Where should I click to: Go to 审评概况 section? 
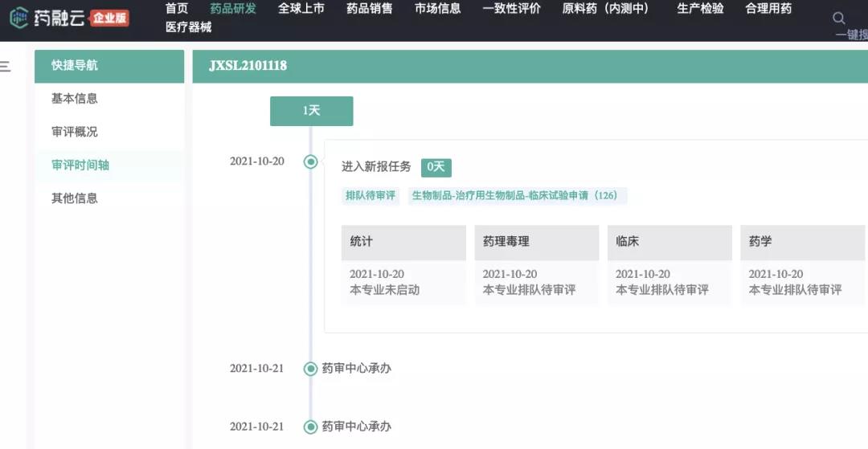(x=74, y=132)
